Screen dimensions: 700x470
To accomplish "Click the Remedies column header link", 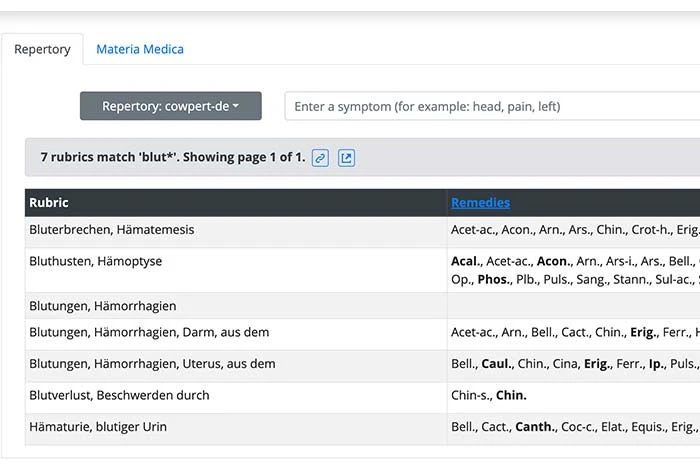I will coord(480,203).
